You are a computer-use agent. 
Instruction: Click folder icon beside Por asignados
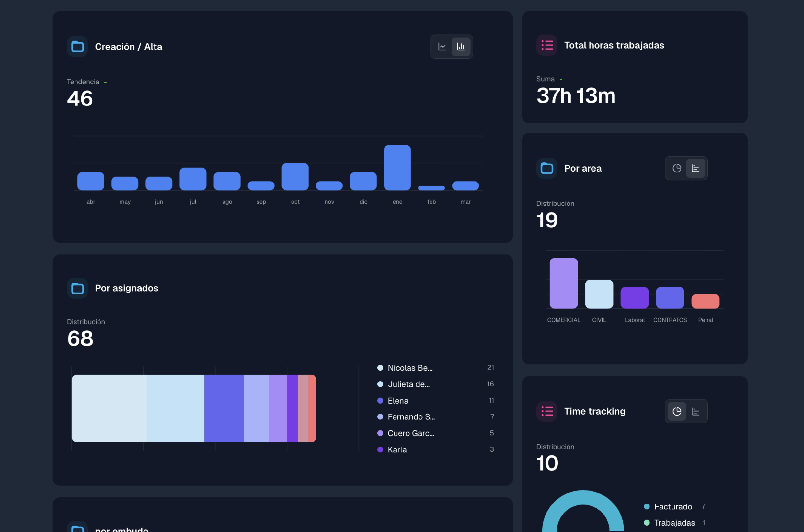[x=77, y=288]
